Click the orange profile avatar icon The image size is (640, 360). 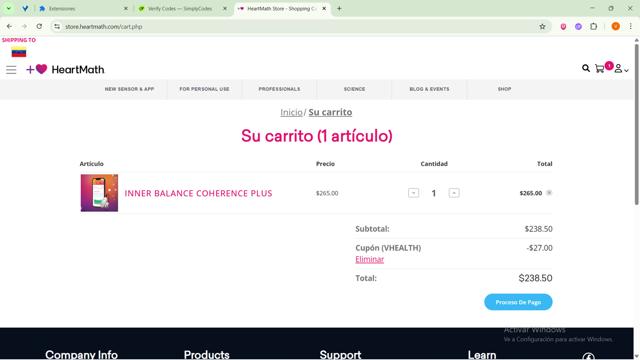pos(616,27)
